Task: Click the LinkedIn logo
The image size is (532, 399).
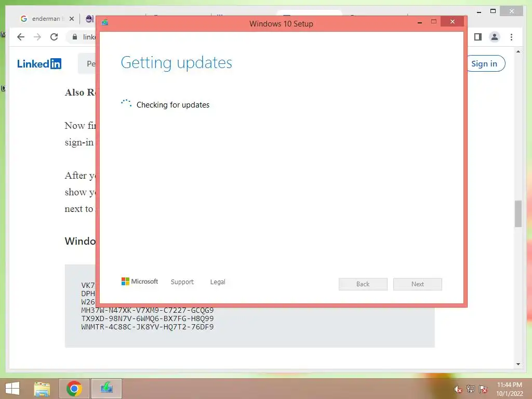Action: pyautogui.click(x=39, y=63)
